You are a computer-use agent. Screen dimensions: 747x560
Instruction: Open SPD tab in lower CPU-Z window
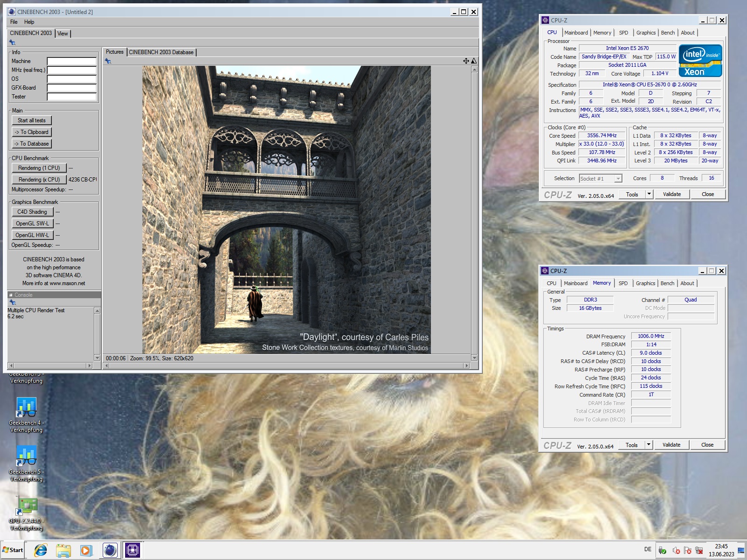click(623, 283)
